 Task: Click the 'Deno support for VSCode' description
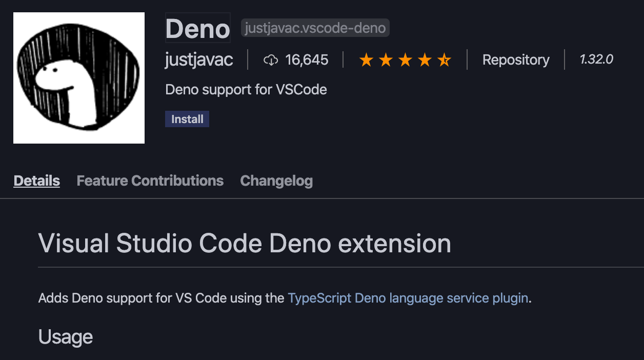coord(246,90)
